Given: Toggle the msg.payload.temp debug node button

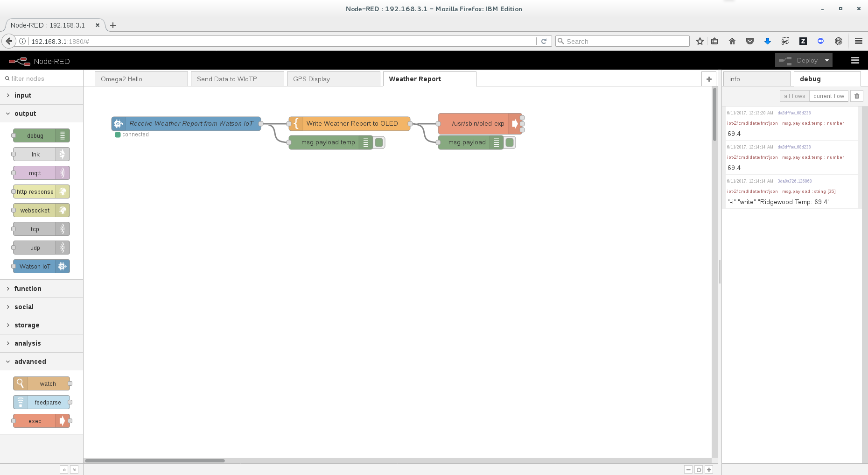Looking at the screenshot, I should point(379,142).
